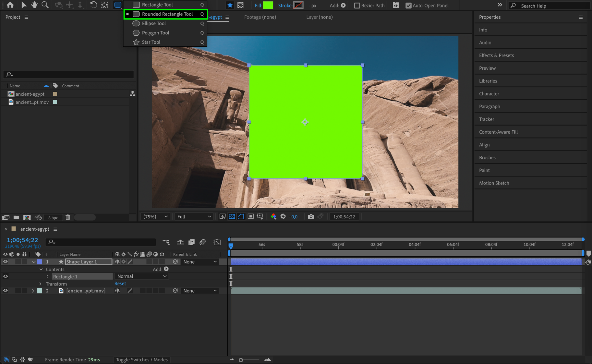Take snapshot with camera icon
Viewport: 592px width, 364px height.
[311, 217]
